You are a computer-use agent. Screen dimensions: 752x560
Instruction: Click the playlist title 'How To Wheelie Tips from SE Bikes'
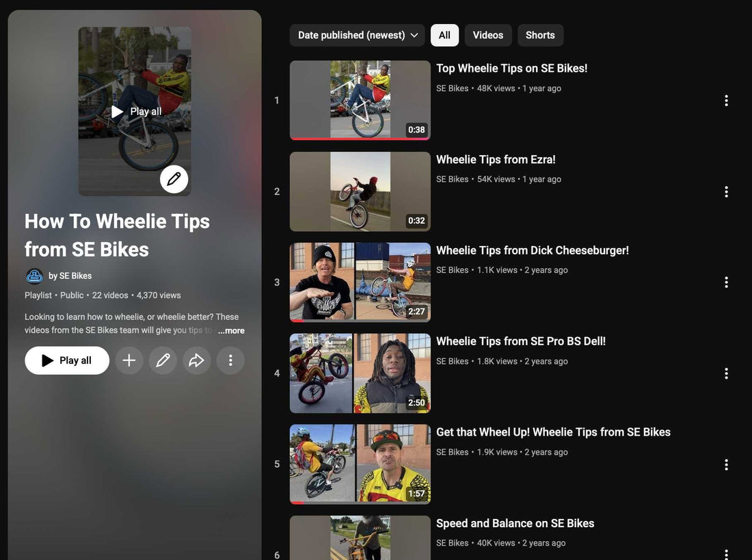[117, 236]
